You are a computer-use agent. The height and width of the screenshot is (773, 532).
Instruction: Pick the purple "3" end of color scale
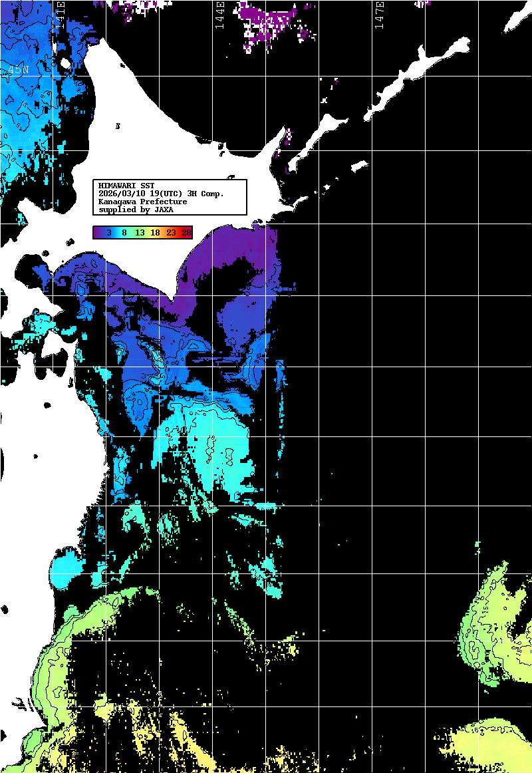click(108, 233)
